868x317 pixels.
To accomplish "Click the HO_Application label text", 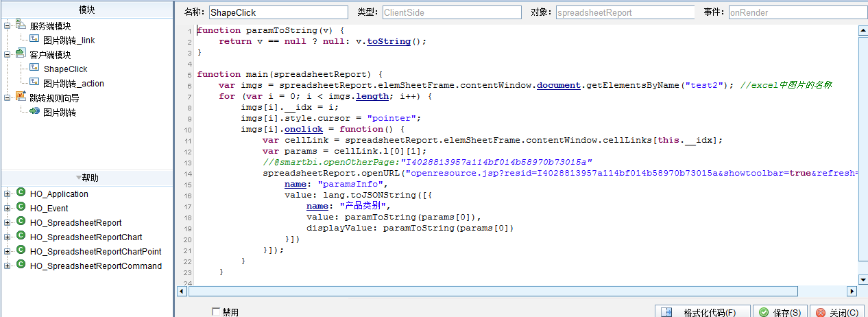I will point(59,194).
